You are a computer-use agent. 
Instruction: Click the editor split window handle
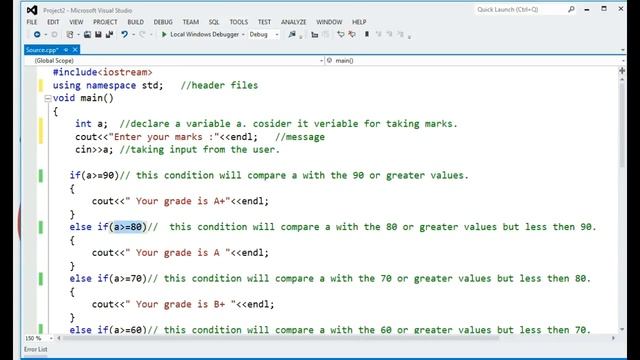[x=622, y=71]
